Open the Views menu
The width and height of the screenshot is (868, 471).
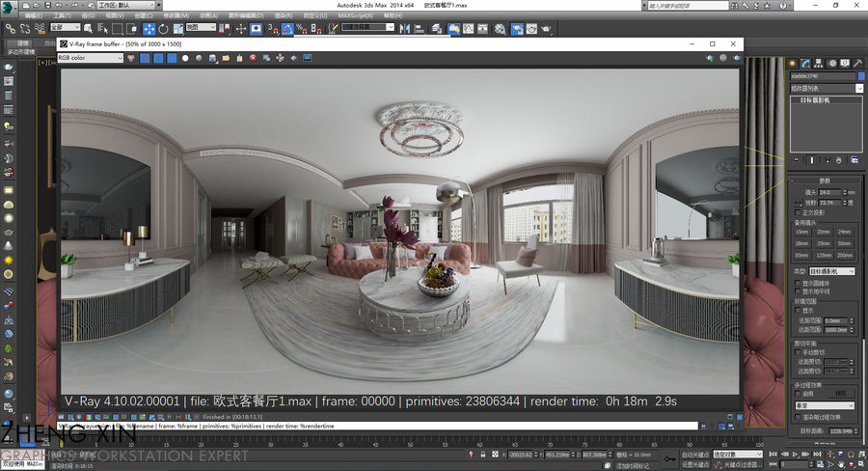115,15
